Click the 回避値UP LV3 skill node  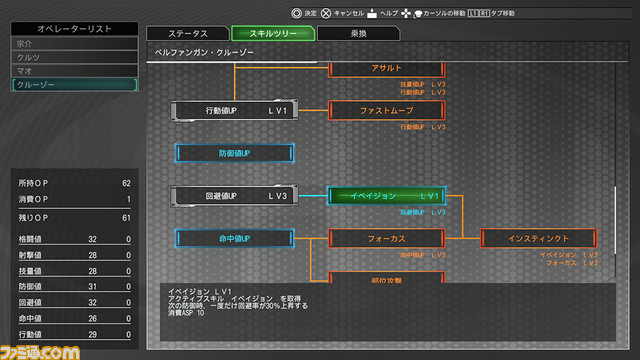click(x=234, y=196)
